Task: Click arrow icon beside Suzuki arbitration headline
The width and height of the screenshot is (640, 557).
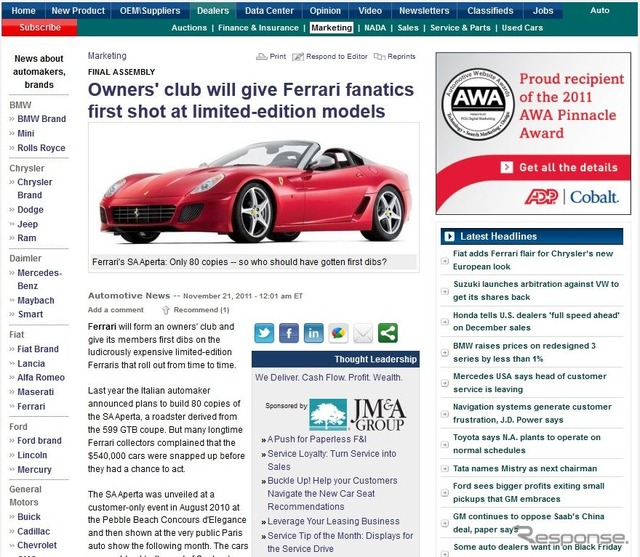Action: (x=445, y=291)
